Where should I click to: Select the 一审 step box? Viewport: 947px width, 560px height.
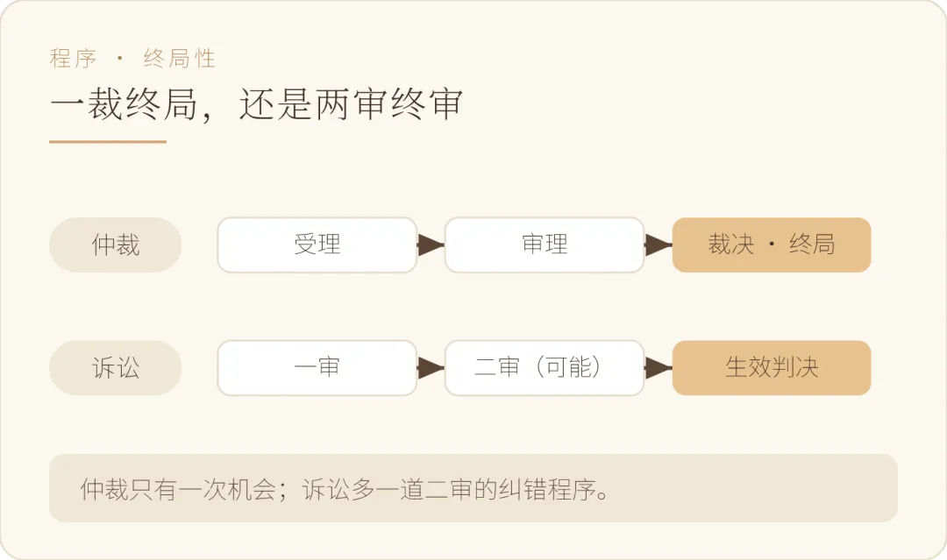pos(317,368)
